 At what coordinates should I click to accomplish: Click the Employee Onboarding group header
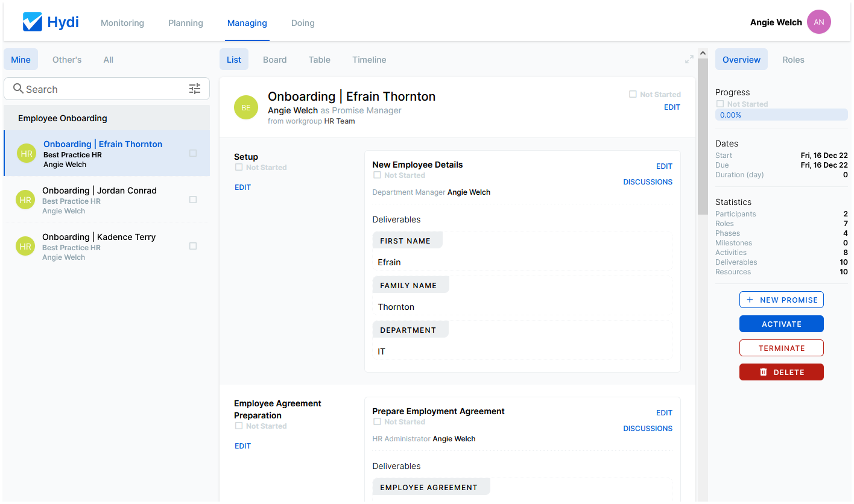[107, 118]
